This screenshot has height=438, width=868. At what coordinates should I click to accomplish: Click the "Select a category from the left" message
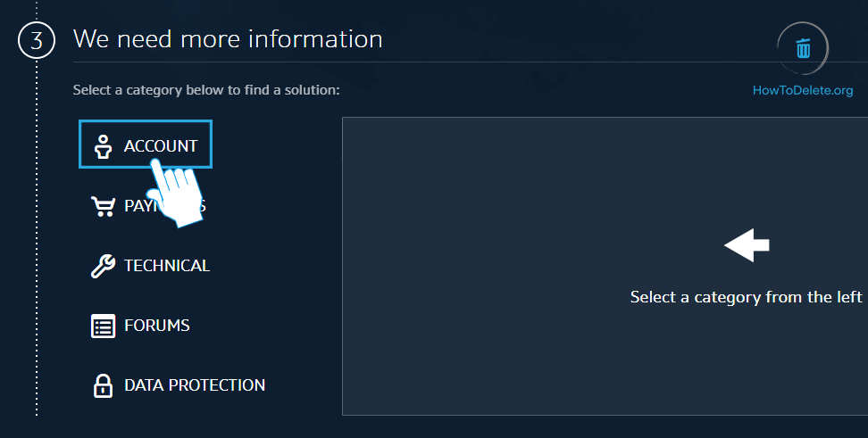pos(746,297)
